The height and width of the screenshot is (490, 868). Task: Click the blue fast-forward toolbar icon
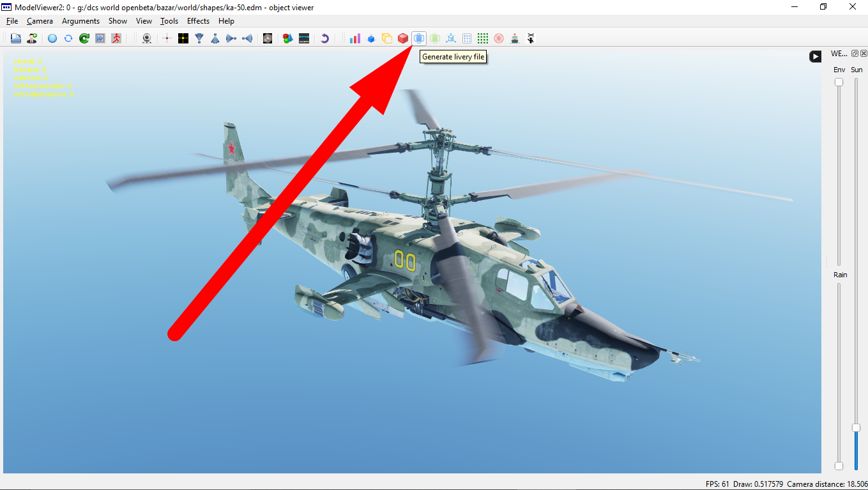[100, 38]
